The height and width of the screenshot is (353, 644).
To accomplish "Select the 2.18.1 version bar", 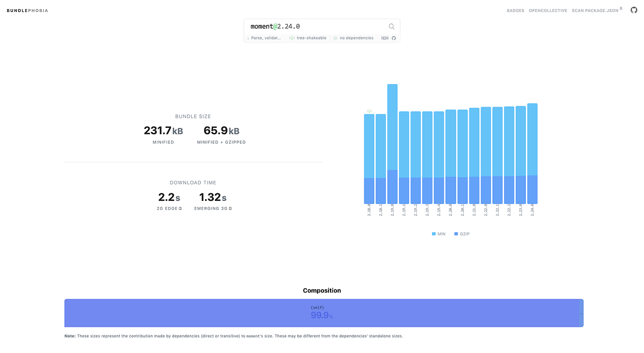I will tap(381, 159).
